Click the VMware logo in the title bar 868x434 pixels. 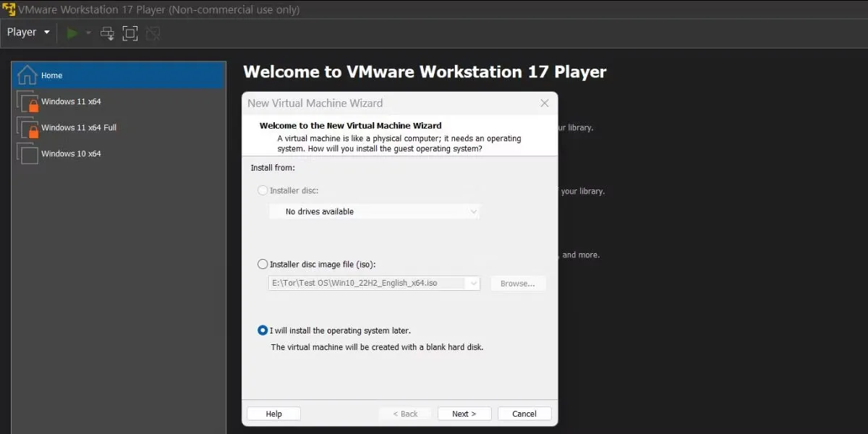point(9,9)
